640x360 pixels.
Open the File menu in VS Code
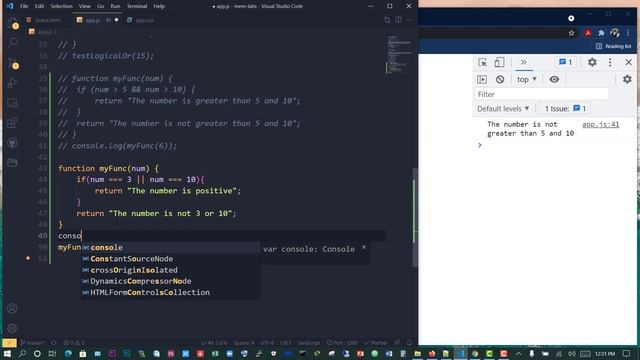coord(24,6)
